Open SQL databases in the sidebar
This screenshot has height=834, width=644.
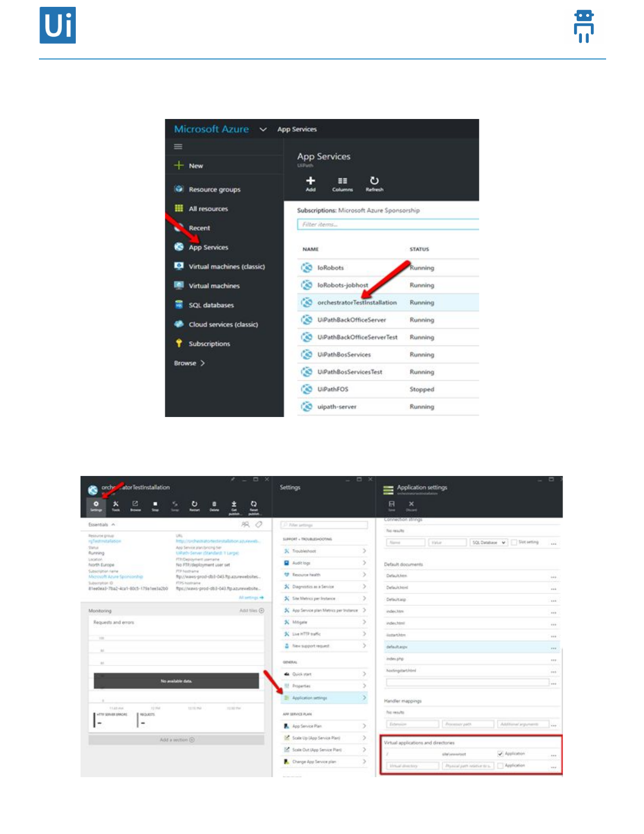(x=204, y=305)
